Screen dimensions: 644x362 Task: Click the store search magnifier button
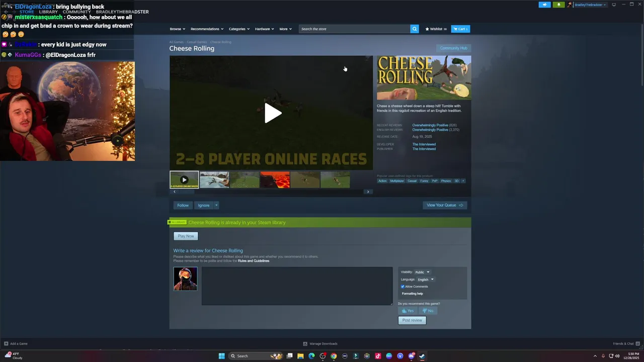(x=415, y=29)
